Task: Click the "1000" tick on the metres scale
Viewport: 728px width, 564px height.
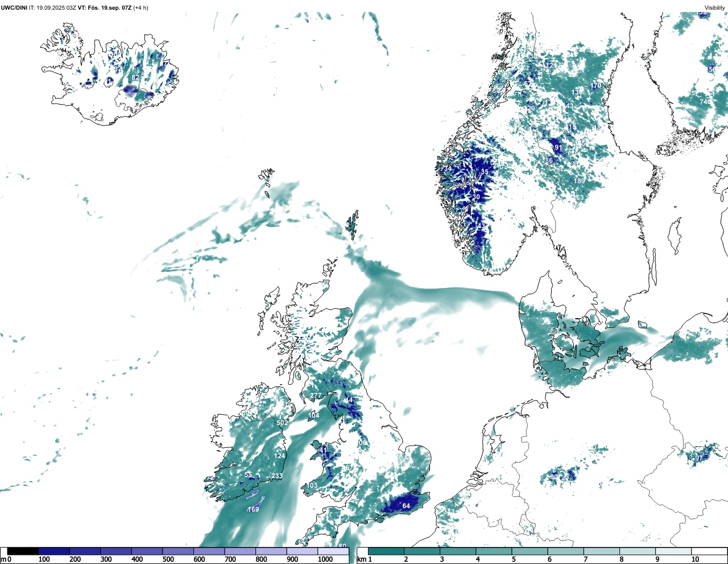Action: (325, 559)
